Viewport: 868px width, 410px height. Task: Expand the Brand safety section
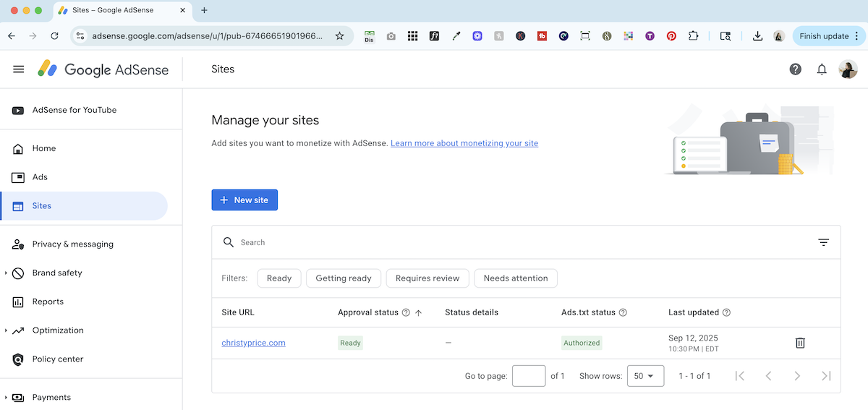click(7, 273)
